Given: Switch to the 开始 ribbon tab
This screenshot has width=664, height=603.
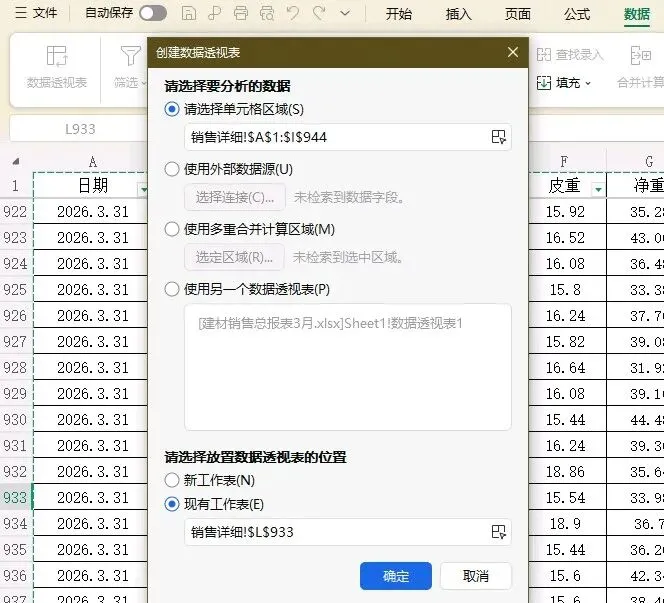Looking at the screenshot, I should pyautogui.click(x=398, y=14).
